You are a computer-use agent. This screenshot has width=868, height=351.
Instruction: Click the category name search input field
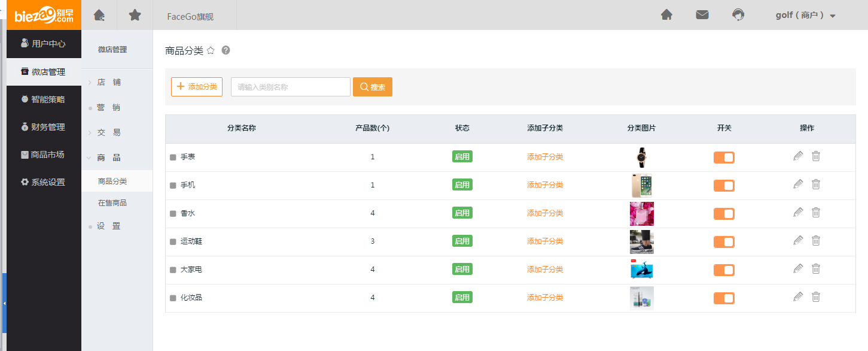click(290, 87)
